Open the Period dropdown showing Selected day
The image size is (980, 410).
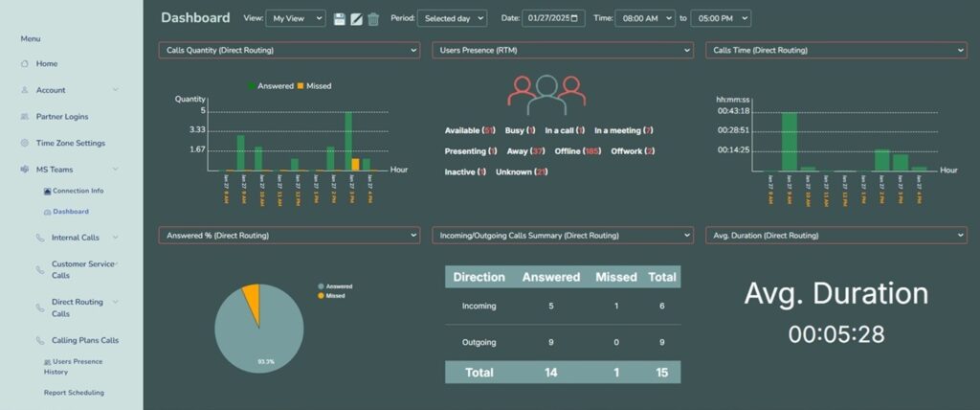pyautogui.click(x=452, y=18)
